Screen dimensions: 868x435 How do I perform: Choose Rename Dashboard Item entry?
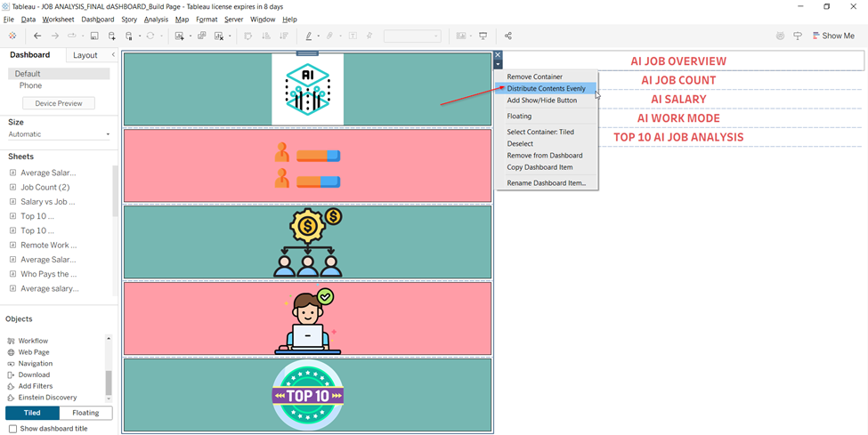pyautogui.click(x=547, y=183)
